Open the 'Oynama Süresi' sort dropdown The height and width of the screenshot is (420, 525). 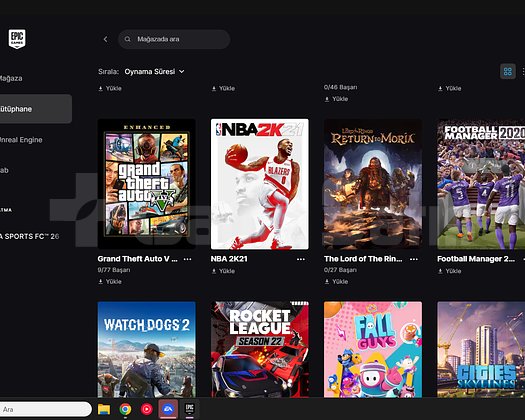154,71
